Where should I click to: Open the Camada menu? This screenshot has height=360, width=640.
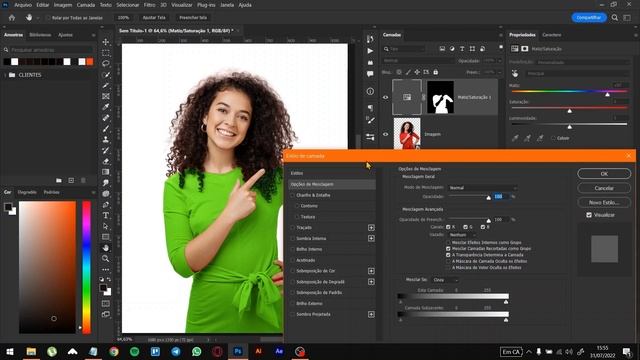click(86, 5)
